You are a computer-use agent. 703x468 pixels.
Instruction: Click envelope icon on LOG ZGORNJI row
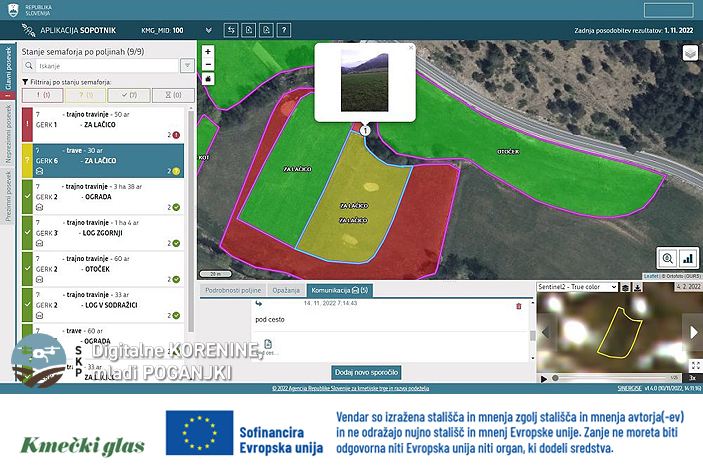pyautogui.click(x=39, y=243)
